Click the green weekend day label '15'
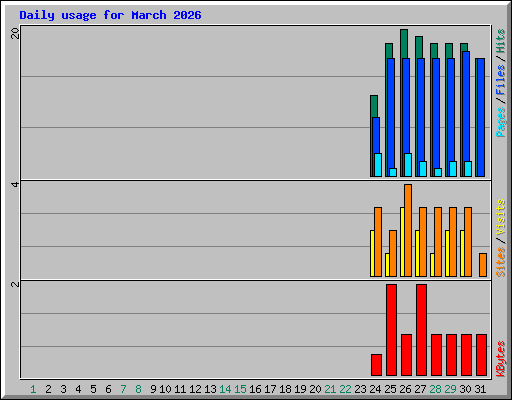 click(x=240, y=389)
